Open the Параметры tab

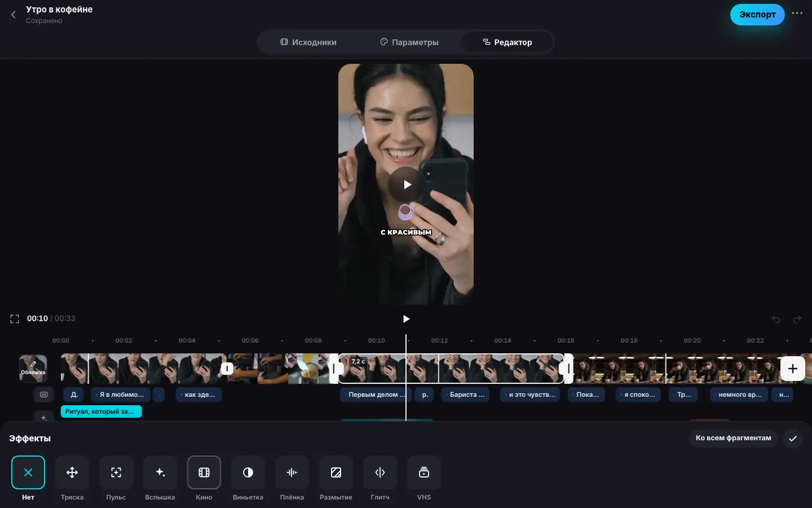point(409,42)
